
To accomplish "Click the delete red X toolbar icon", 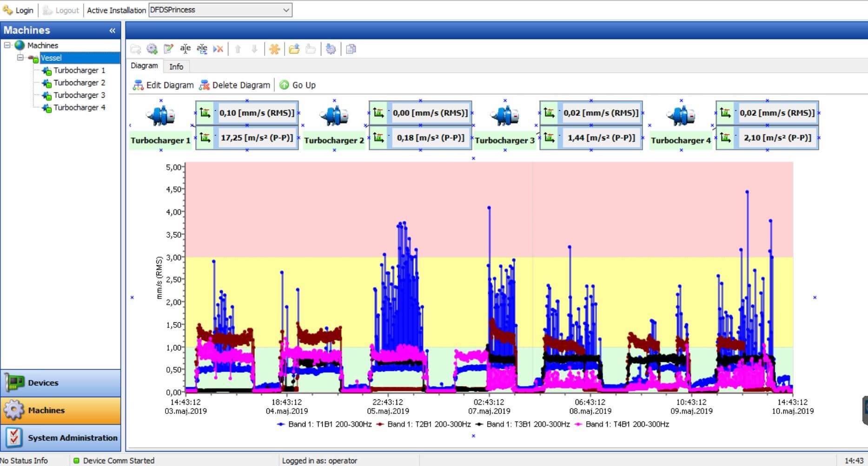I will point(218,49).
